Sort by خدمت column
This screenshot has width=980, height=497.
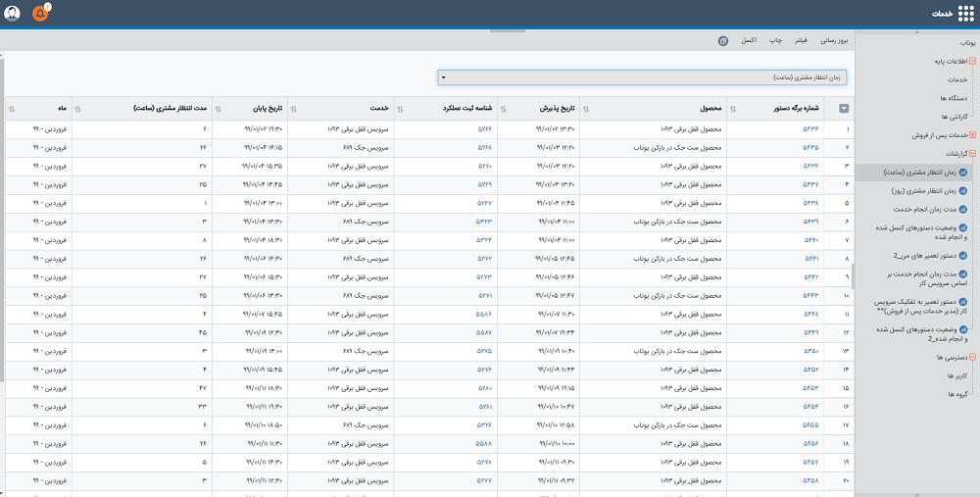click(x=294, y=109)
